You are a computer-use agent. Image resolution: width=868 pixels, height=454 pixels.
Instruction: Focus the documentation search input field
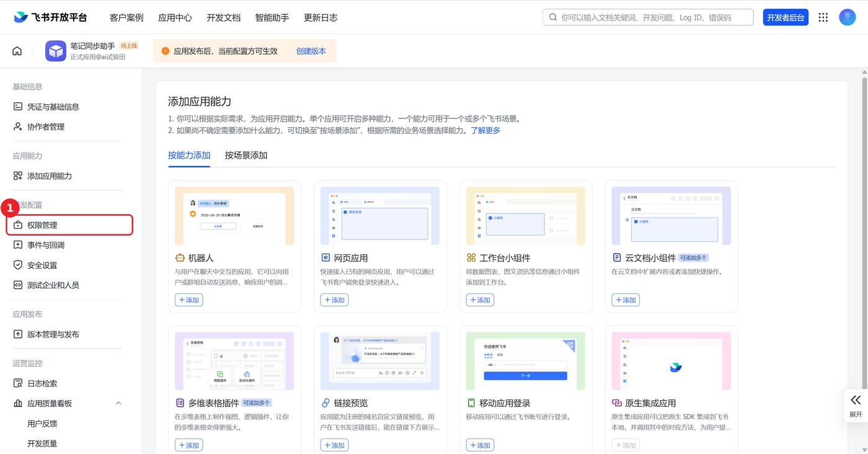pos(648,17)
